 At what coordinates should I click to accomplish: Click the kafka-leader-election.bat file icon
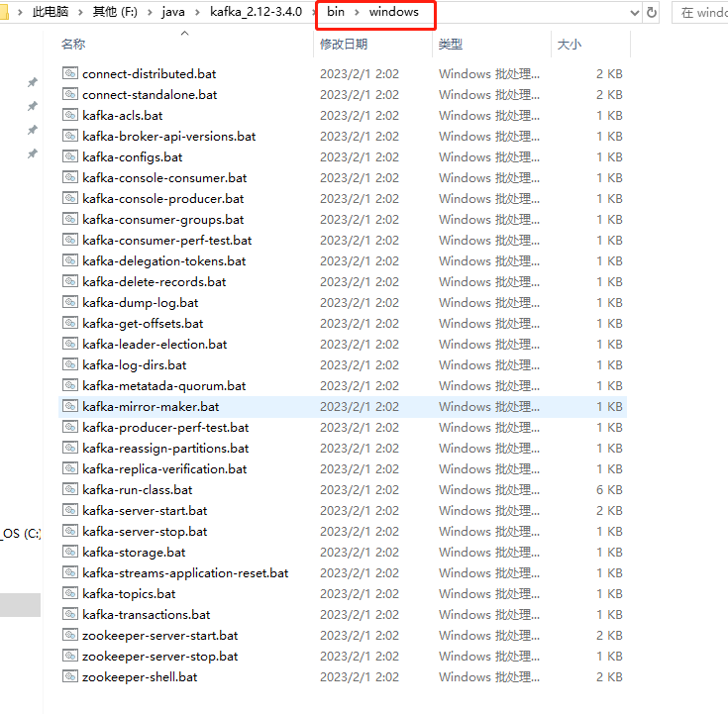70,344
